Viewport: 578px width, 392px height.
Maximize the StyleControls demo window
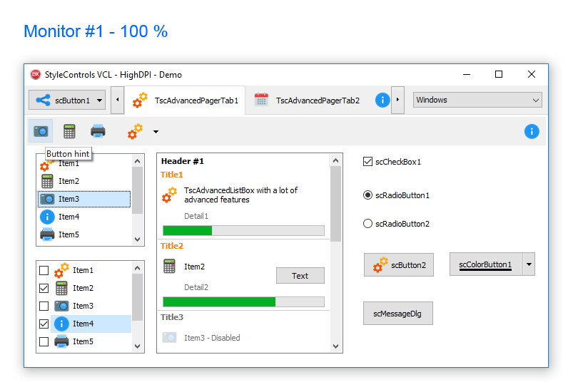[x=499, y=74]
